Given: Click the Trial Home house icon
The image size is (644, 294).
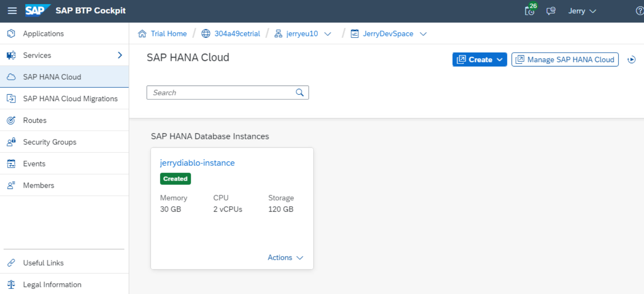Looking at the screenshot, I should point(142,34).
